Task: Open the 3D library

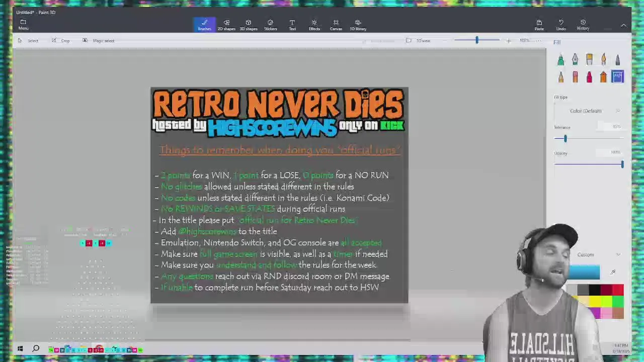Action: click(x=358, y=25)
